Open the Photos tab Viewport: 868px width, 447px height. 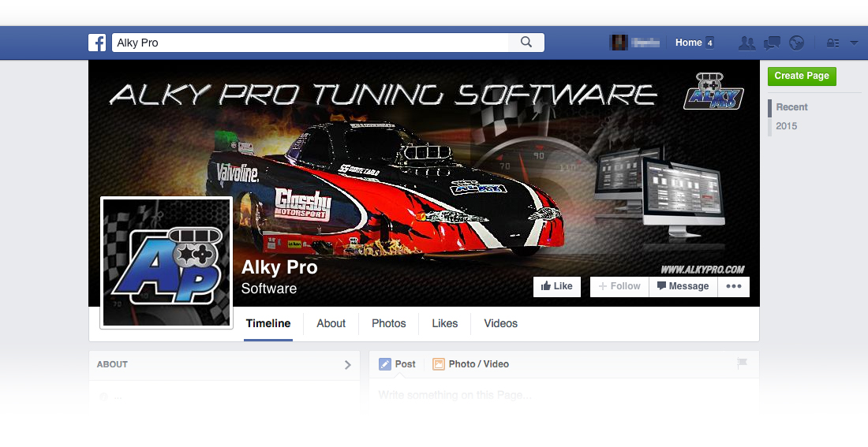(x=388, y=324)
